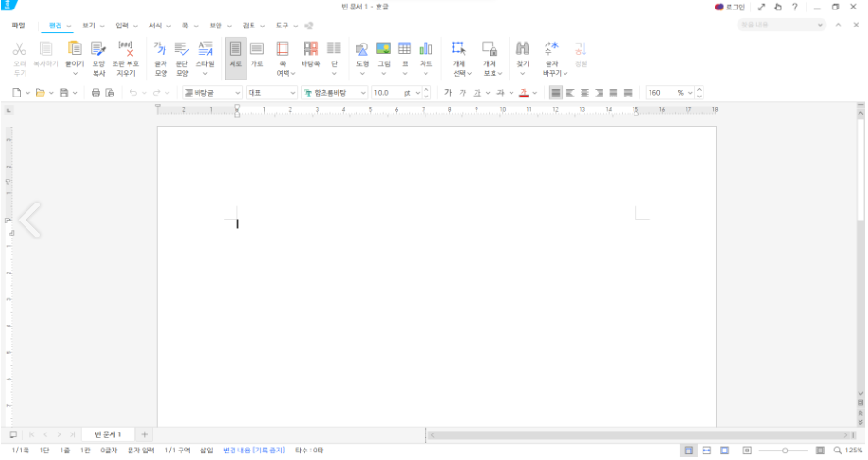This screenshot has height=460, width=868.
Task: Toggle underline (가) formatting
Action: [477, 93]
